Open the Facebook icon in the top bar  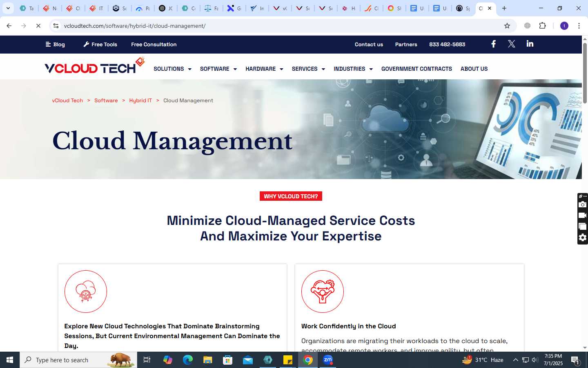click(x=493, y=44)
